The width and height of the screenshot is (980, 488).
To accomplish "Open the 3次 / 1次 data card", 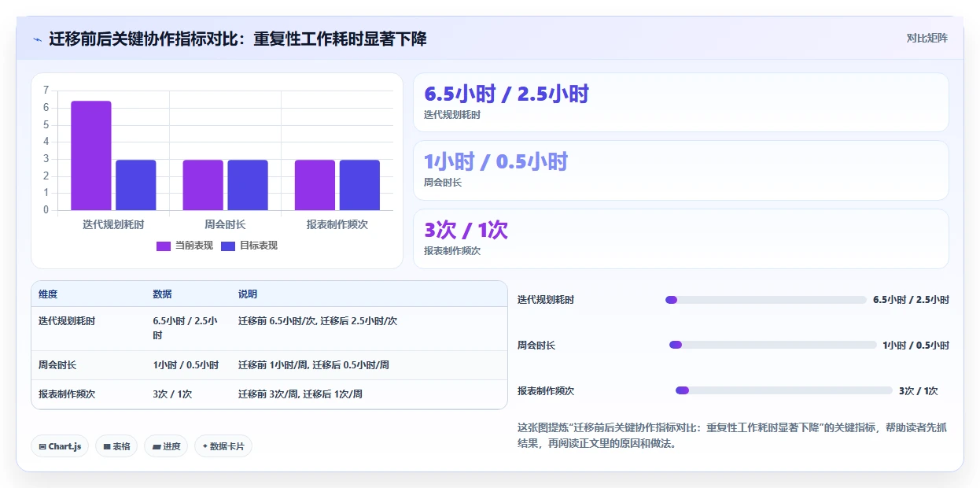I will coord(680,238).
